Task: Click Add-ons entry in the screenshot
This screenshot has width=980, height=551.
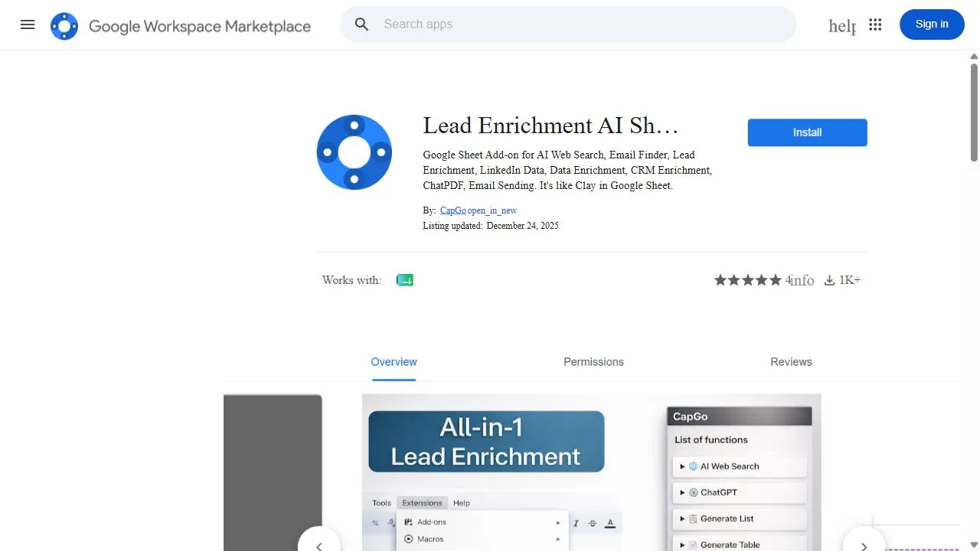Action: (x=482, y=522)
